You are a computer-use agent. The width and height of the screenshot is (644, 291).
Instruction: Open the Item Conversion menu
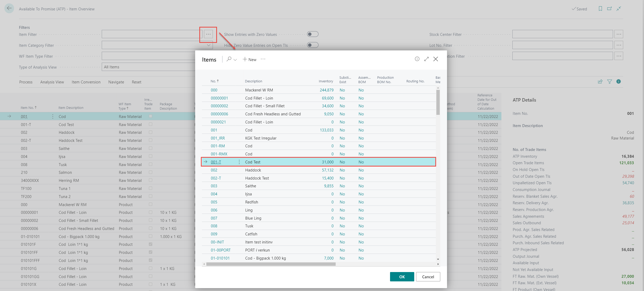pos(86,82)
